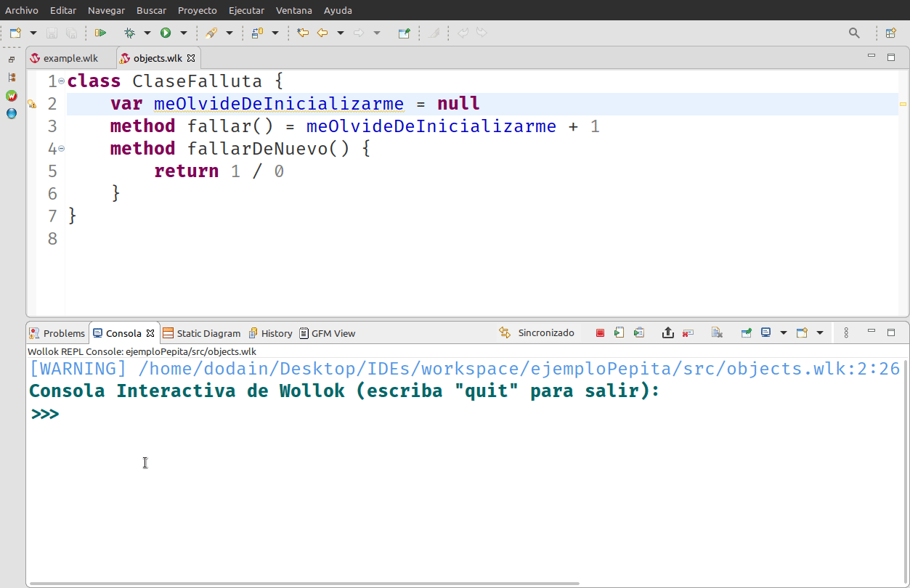This screenshot has height=588, width=910.
Task: Click the green-arrow clipboard icon in console toolbar
Action: (x=638, y=333)
